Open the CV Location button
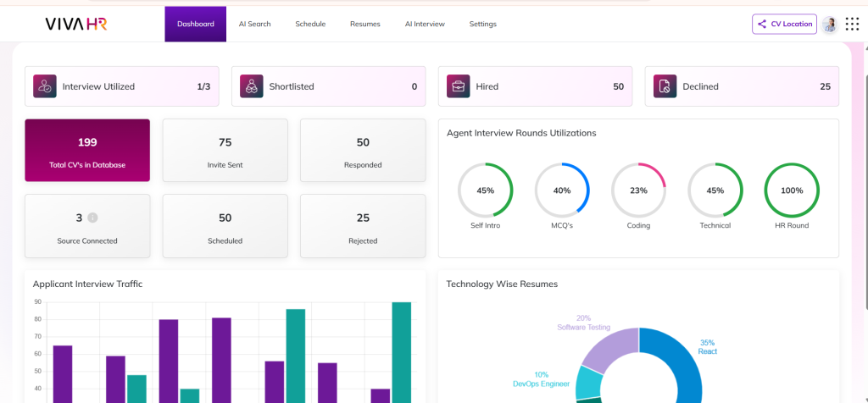Screen dimensions: 868x403 784,24
